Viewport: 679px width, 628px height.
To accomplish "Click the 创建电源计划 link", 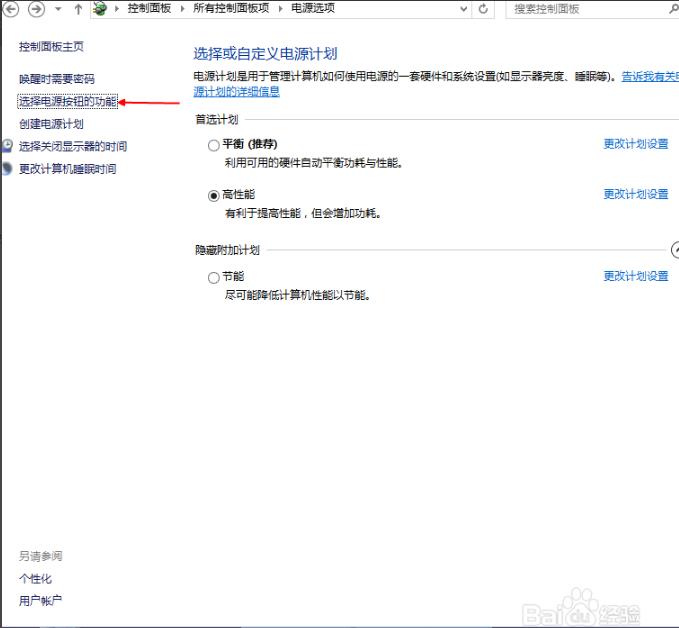I will 51,124.
